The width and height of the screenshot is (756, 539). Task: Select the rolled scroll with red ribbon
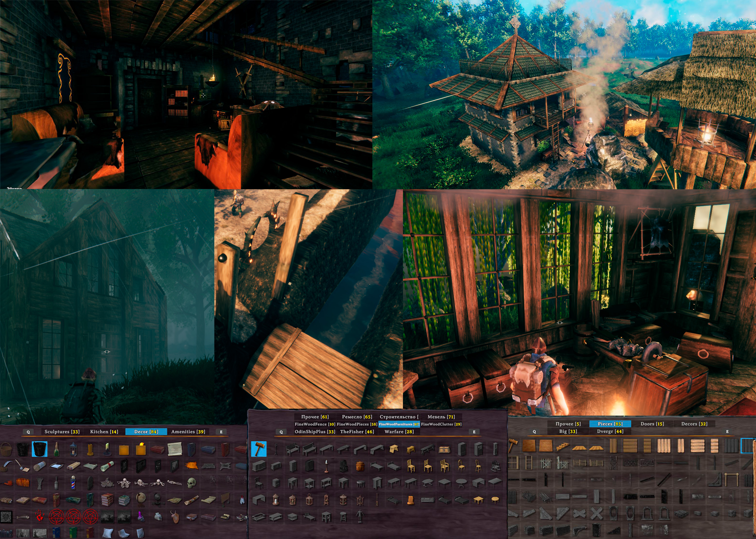click(x=107, y=466)
